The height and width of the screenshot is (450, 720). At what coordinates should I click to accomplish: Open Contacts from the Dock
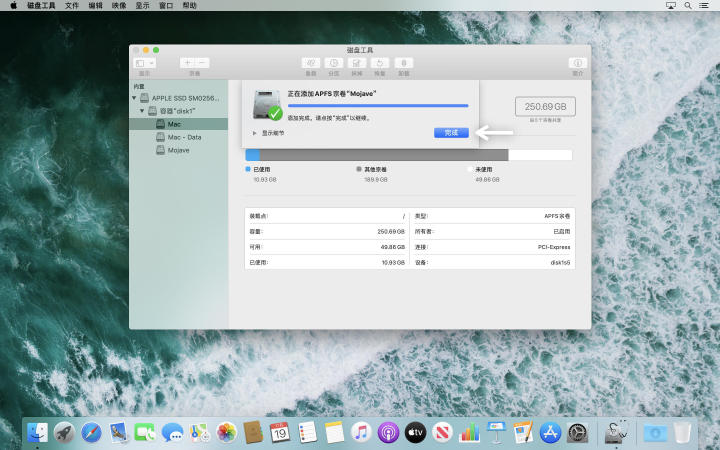tap(253, 433)
